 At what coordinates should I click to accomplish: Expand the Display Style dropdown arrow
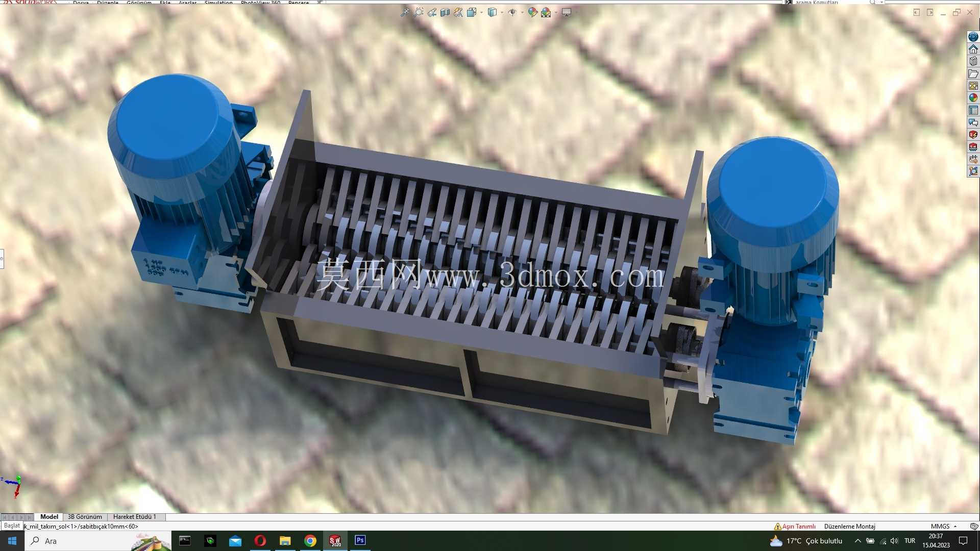tap(502, 12)
